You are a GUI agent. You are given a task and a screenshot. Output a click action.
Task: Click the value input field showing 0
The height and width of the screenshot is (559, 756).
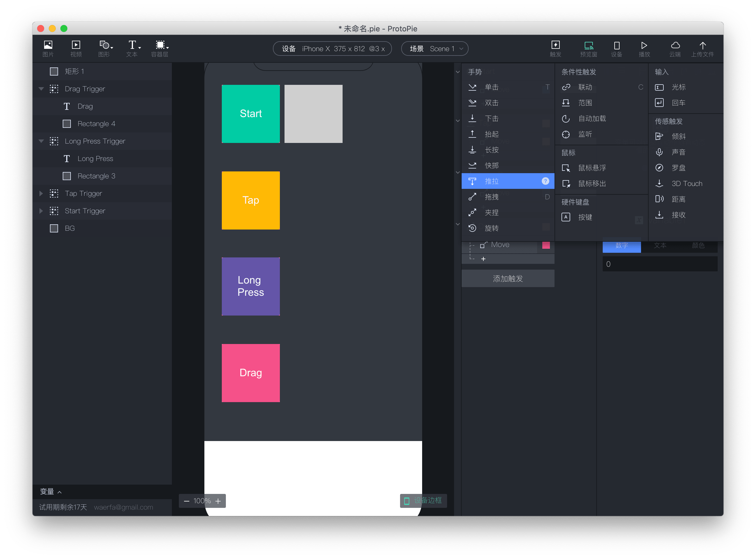[x=660, y=264]
